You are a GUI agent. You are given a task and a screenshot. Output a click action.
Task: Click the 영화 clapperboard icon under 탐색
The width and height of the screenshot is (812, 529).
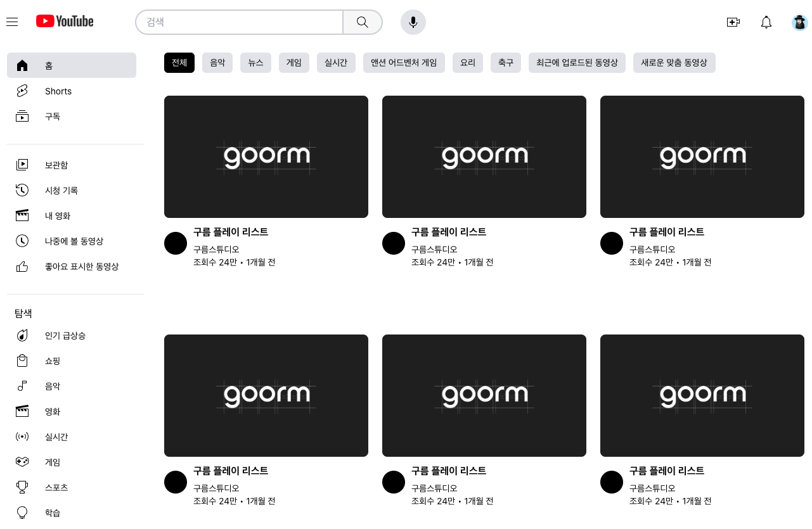(x=22, y=411)
